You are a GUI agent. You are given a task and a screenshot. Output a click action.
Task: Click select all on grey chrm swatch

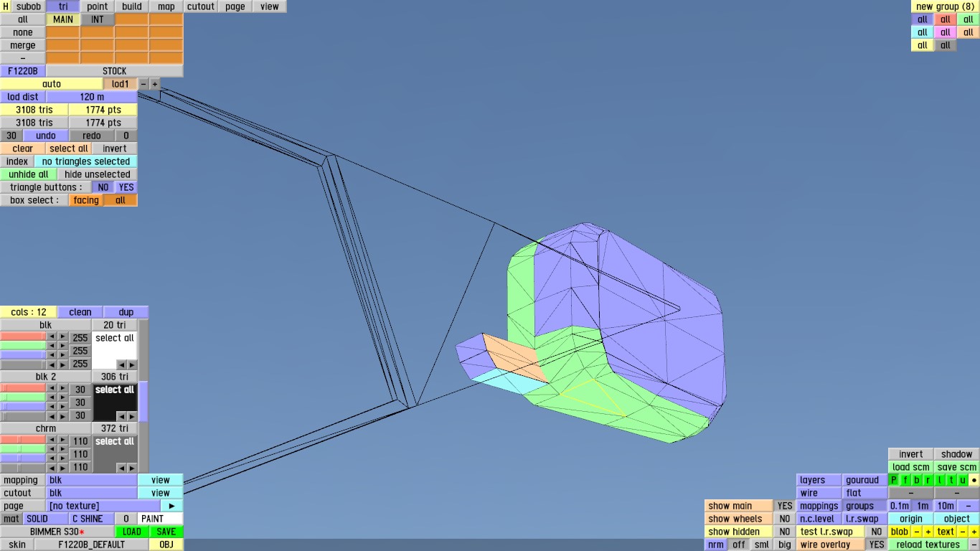click(x=115, y=441)
